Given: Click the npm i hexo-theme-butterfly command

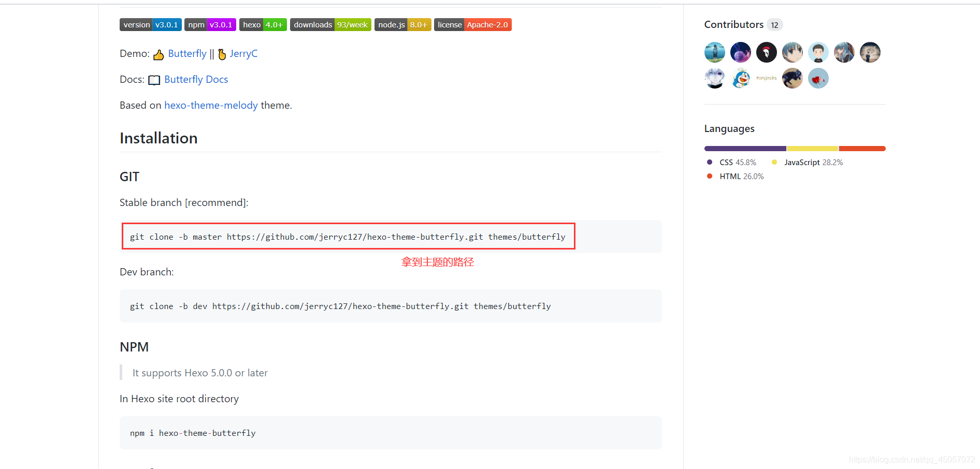Looking at the screenshot, I should click(x=193, y=433).
